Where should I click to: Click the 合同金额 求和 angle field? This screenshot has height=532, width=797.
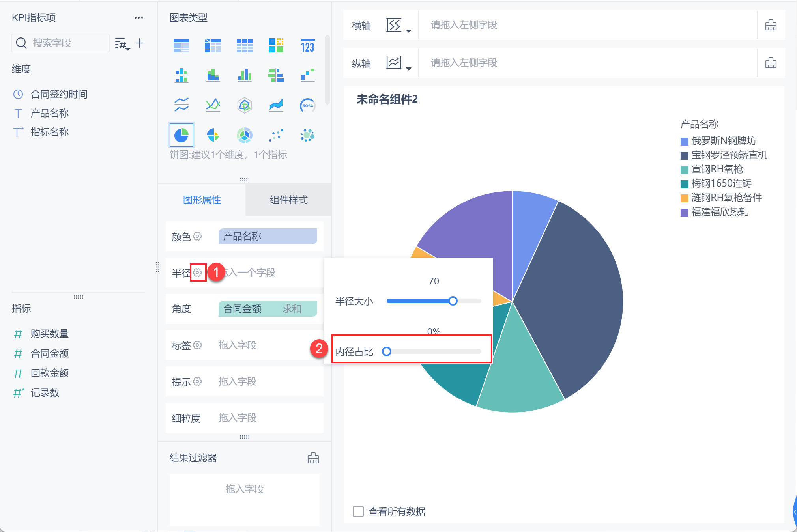(x=268, y=309)
